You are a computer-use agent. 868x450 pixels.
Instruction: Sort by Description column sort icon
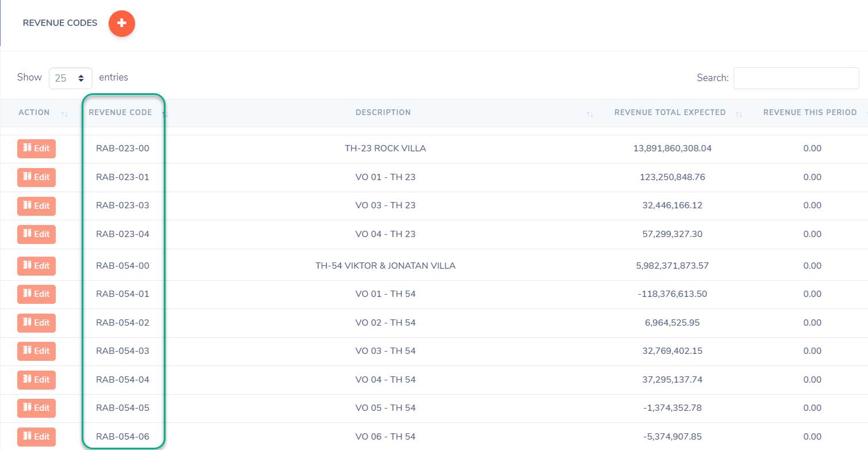pos(590,114)
